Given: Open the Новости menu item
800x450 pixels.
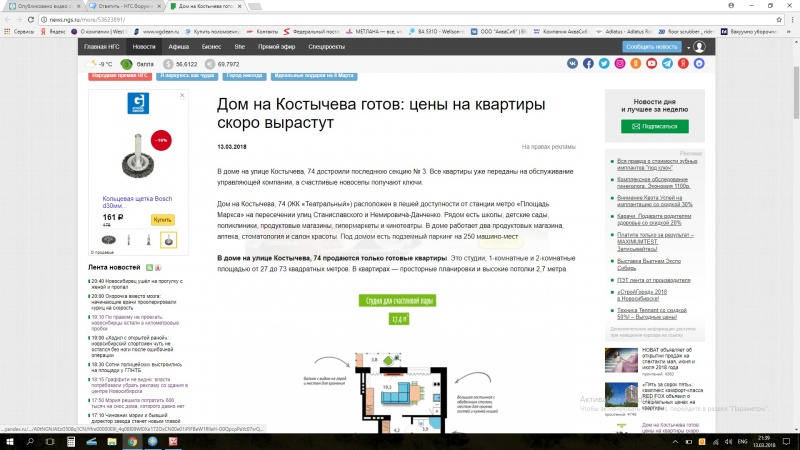Looking at the screenshot, I should click(144, 46).
